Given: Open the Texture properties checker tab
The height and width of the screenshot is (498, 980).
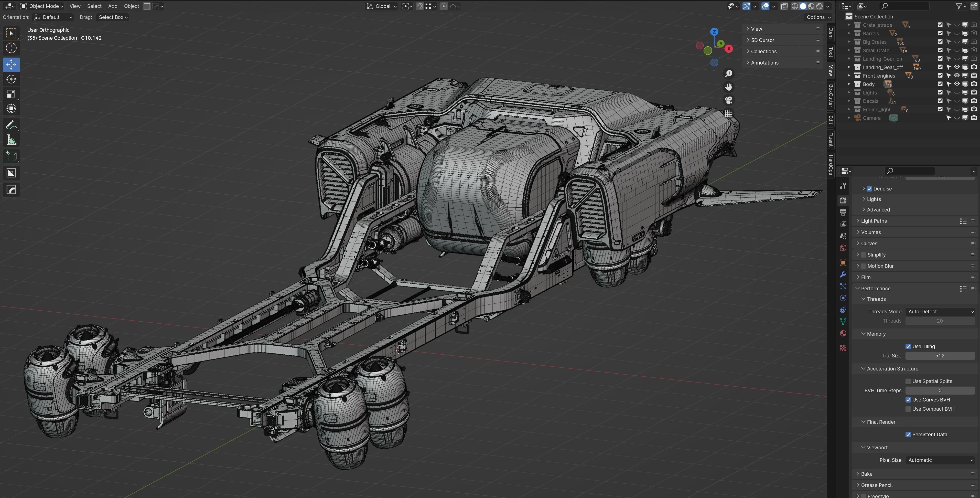Looking at the screenshot, I should (x=843, y=348).
